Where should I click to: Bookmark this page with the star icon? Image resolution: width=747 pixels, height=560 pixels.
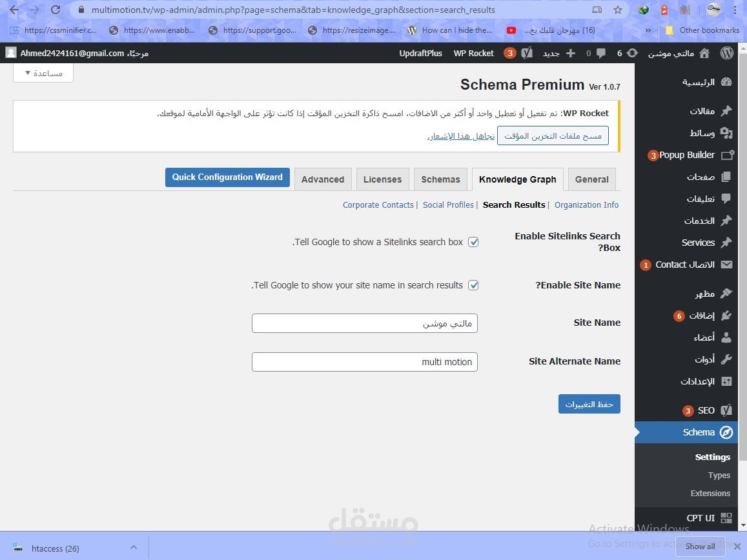tap(617, 10)
